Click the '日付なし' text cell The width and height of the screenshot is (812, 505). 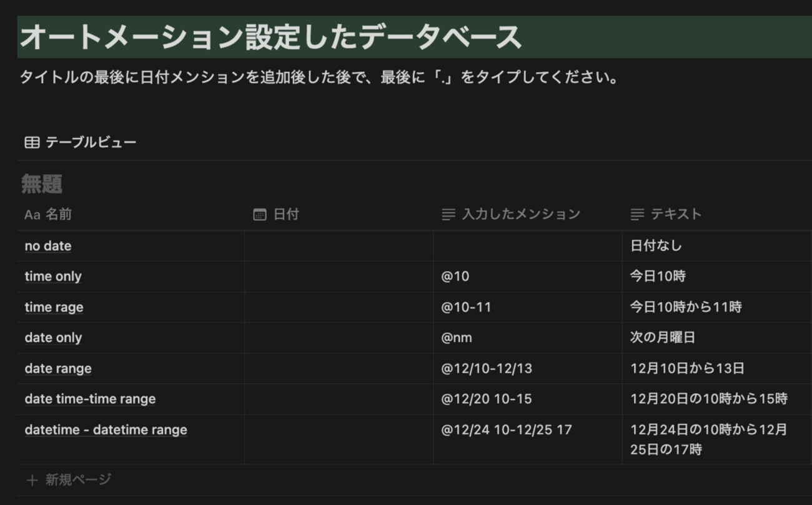click(x=717, y=246)
